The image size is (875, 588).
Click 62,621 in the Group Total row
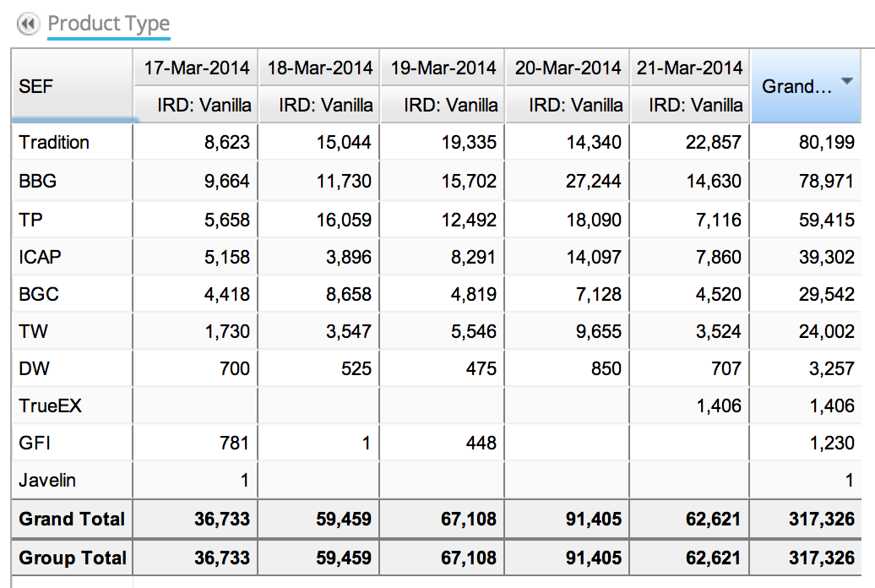[713, 558]
